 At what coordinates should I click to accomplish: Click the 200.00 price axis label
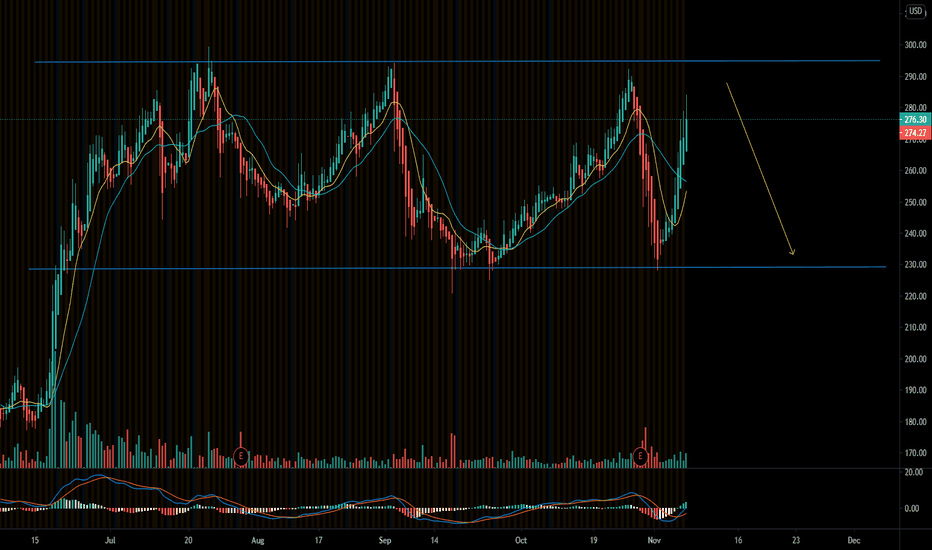(x=915, y=359)
